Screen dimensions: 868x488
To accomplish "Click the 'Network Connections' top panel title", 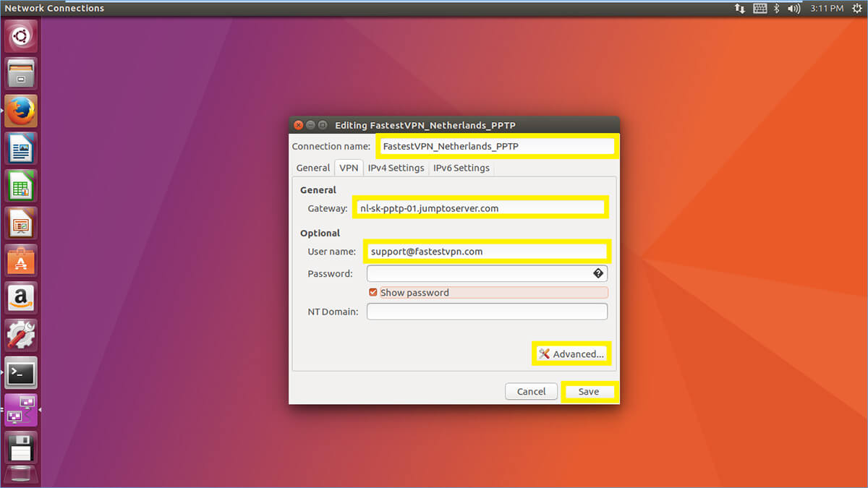I will (x=54, y=9).
